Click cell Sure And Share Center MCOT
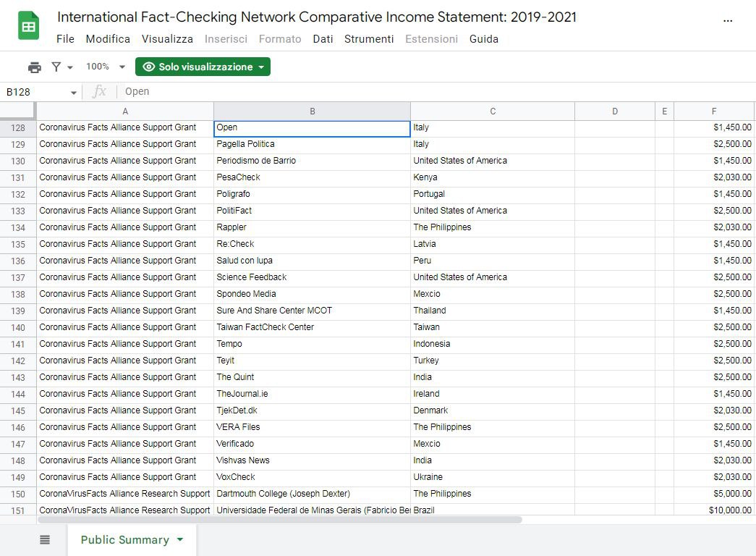The image size is (756, 556). click(x=312, y=311)
